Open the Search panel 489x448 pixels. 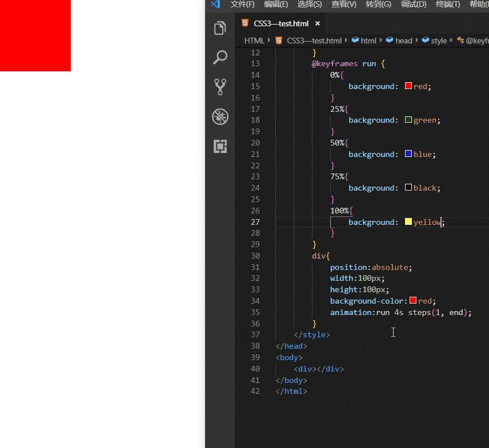[x=220, y=57]
